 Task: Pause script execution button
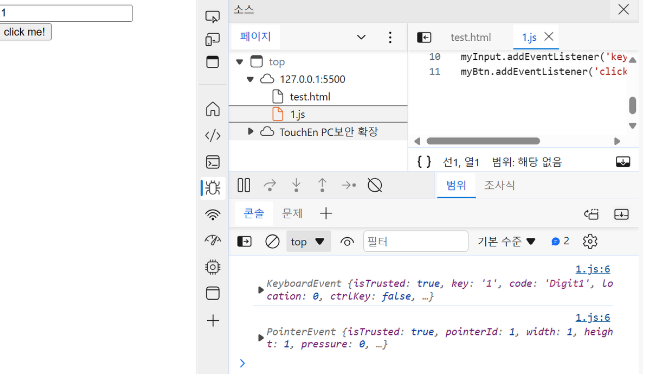point(243,185)
